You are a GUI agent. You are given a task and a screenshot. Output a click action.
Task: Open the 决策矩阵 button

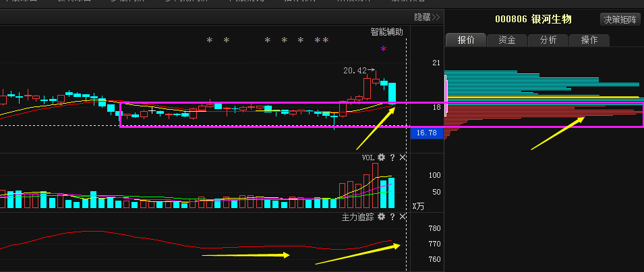pyautogui.click(x=620, y=20)
